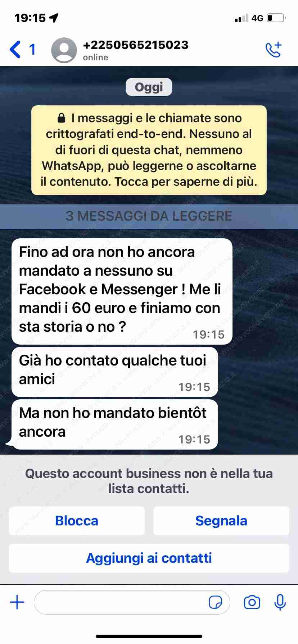The image size is (298, 644).
Task: Tap the Oggi date label
Action: click(x=149, y=87)
